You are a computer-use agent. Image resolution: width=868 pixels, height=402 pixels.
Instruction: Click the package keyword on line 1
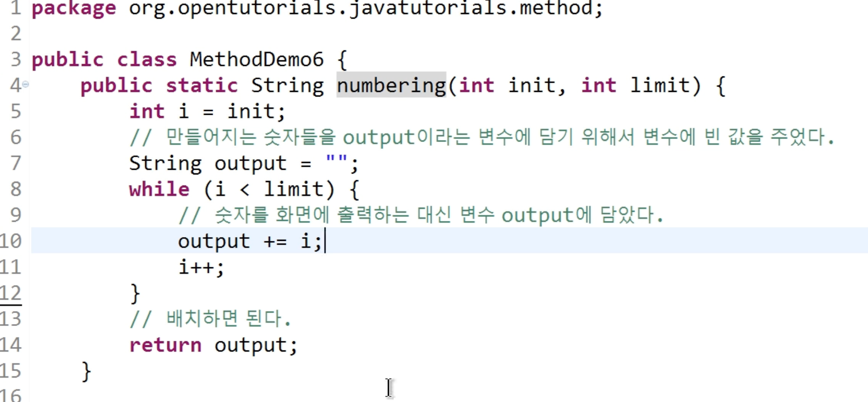pos(74,9)
